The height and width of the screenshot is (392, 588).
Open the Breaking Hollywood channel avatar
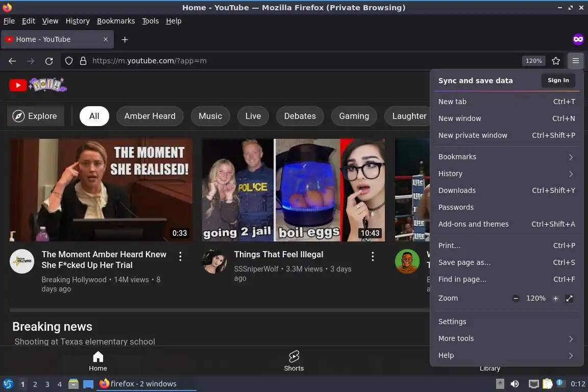click(x=22, y=261)
